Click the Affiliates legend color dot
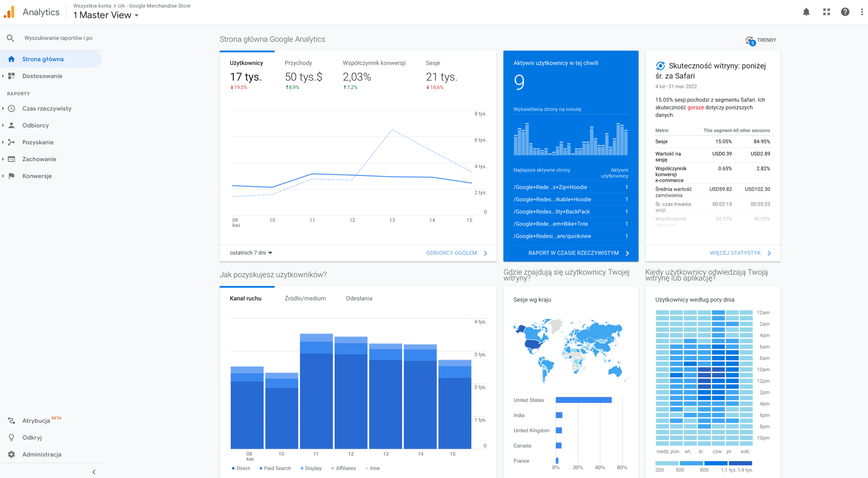The height and width of the screenshot is (478, 868). (x=333, y=469)
